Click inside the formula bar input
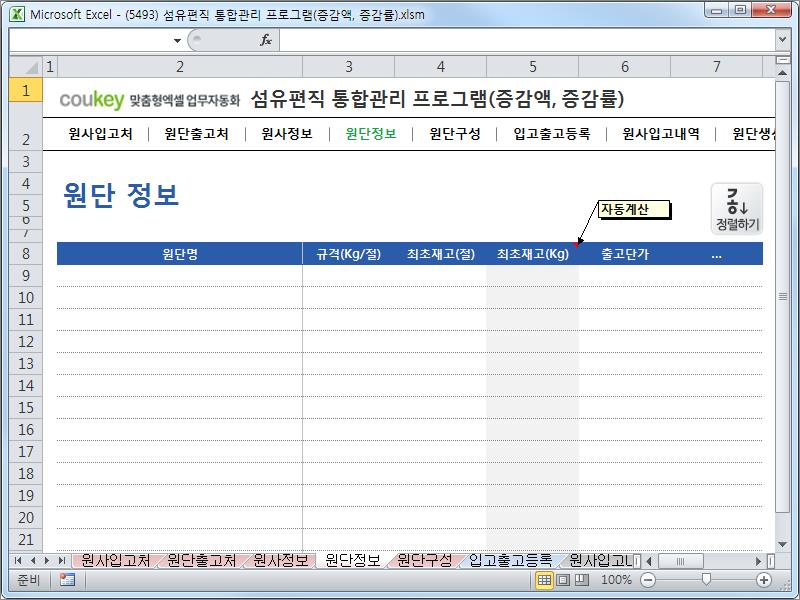The height and width of the screenshot is (600, 800). point(528,40)
